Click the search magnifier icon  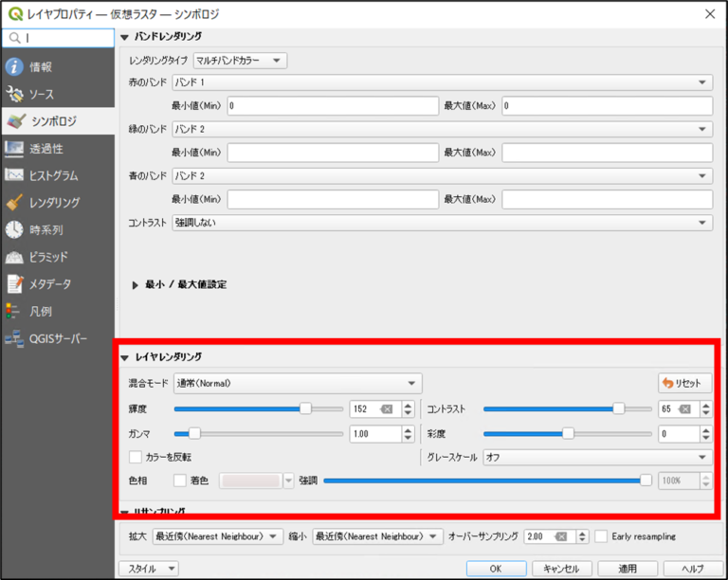tap(15, 38)
